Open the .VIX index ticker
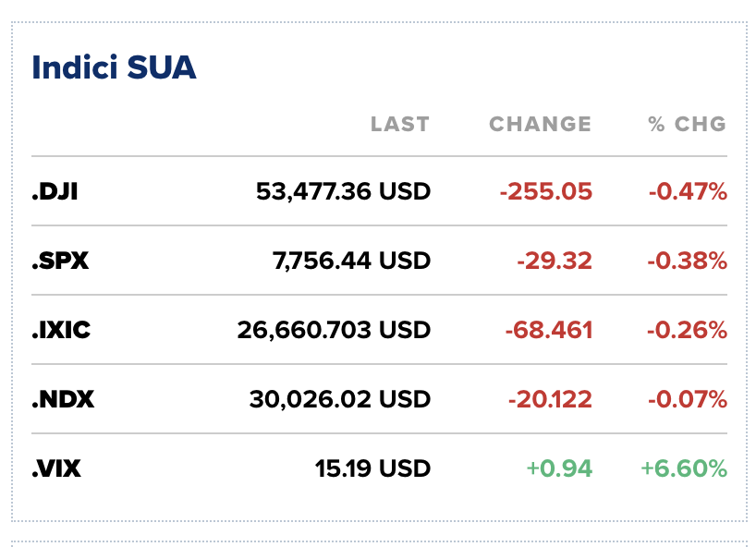The width and height of the screenshot is (756, 547). pyautogui.click(x=56, y=469)
